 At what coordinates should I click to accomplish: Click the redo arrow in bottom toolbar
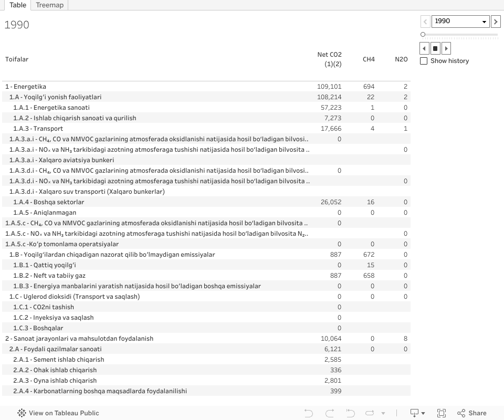(330, 413)
